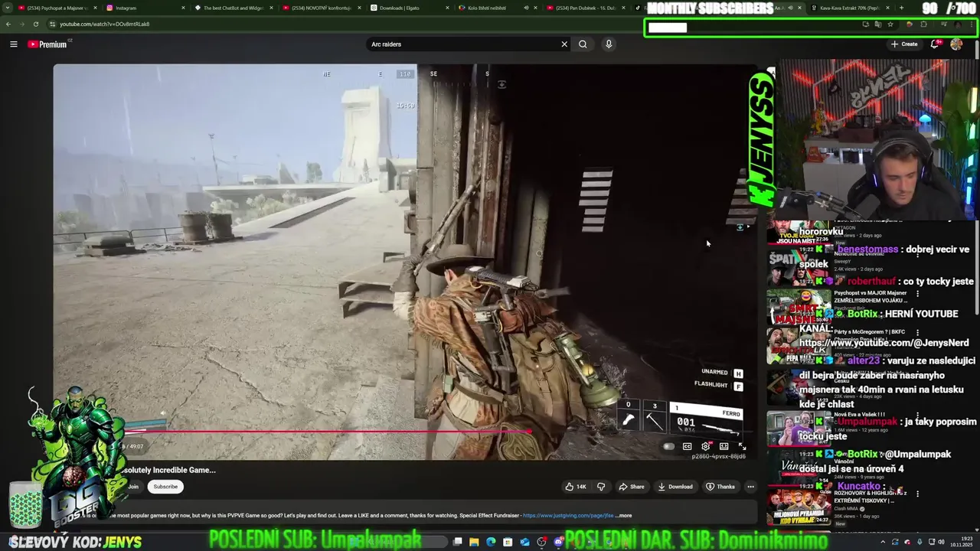Open options menu for 'Psychopst vs MAJOR Majsner'

917,293
